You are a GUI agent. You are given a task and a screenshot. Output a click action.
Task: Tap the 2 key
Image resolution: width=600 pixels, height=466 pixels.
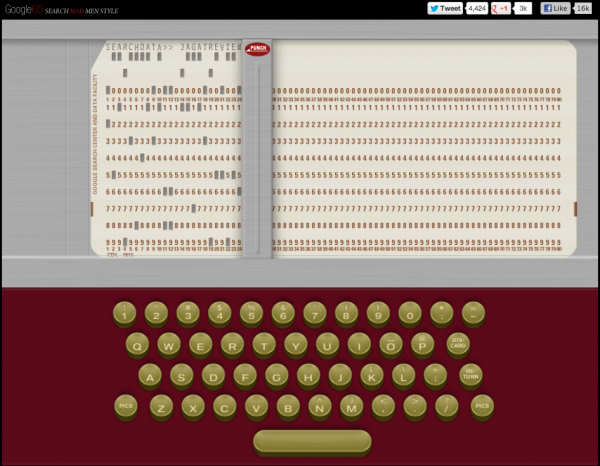pyautogui.click(x=156, y=314)
